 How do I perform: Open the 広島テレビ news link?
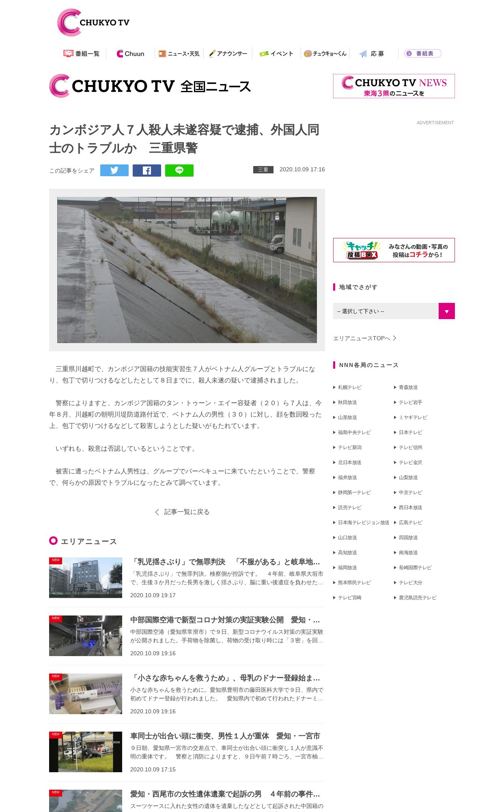(x=408, y=523)
